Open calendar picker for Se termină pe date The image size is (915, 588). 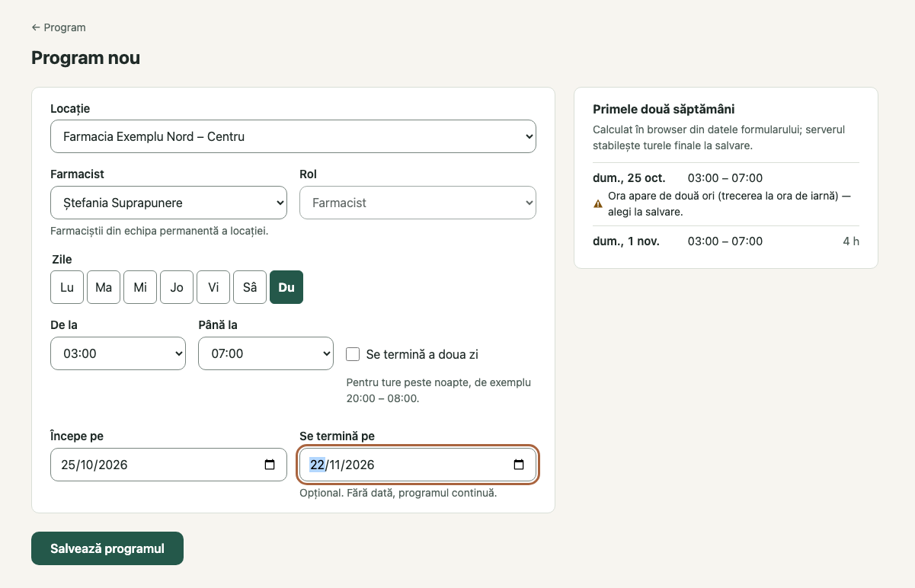[x=519, y=465]
